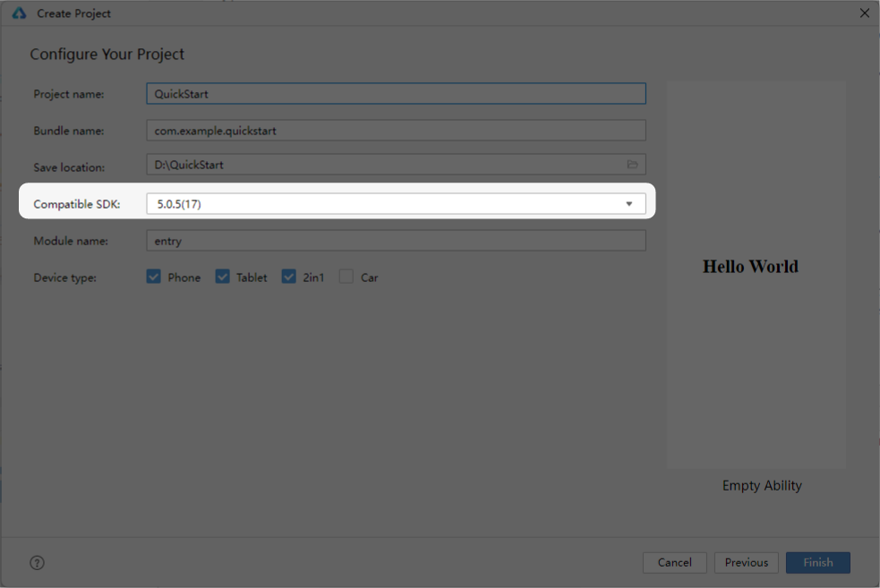Click the DevEco Studio logo icon in title bar

(x=19, y=13)
